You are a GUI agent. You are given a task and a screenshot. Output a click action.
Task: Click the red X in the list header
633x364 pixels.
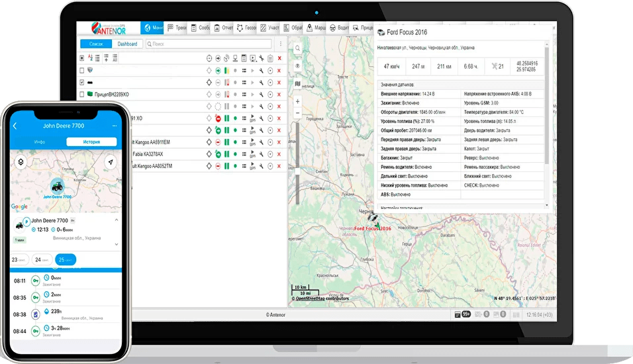(279, 58)
